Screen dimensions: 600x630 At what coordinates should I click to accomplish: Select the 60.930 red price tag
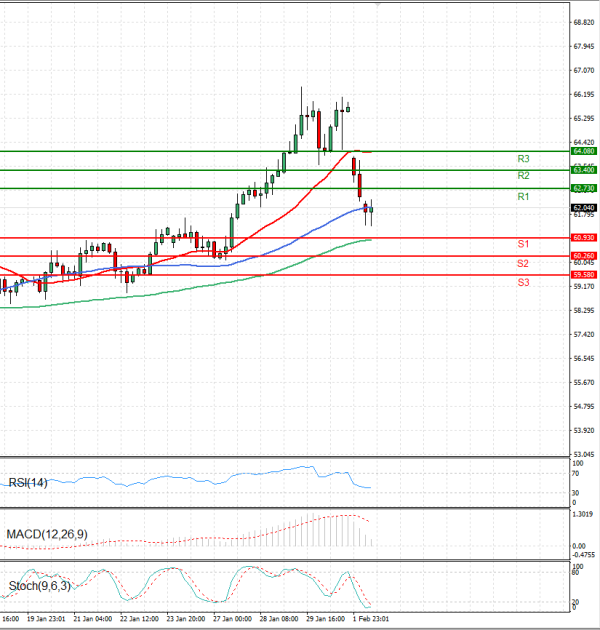(584, 237)
